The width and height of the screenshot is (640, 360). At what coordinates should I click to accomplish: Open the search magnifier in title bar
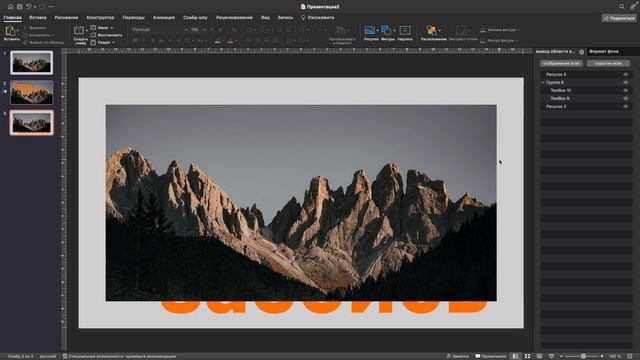coord(622,7)
